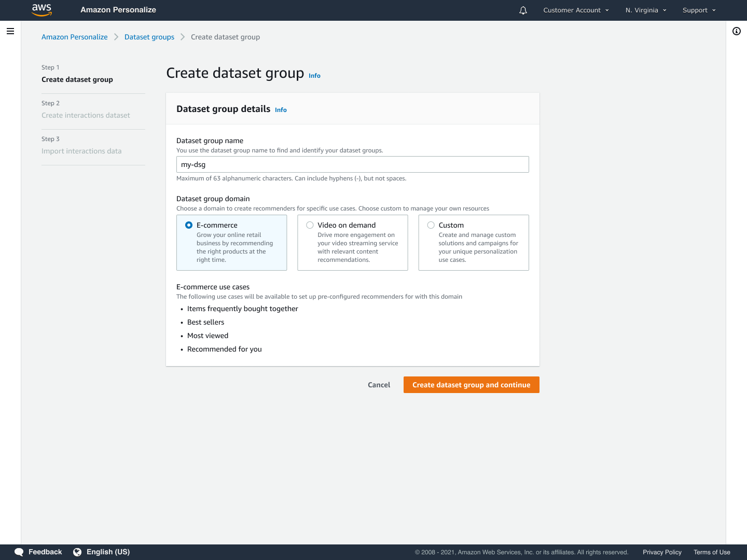The height and width of the screenshot is (560, 747).
Task: Click the 'Most viewed' list item
Action: (208, 335)
